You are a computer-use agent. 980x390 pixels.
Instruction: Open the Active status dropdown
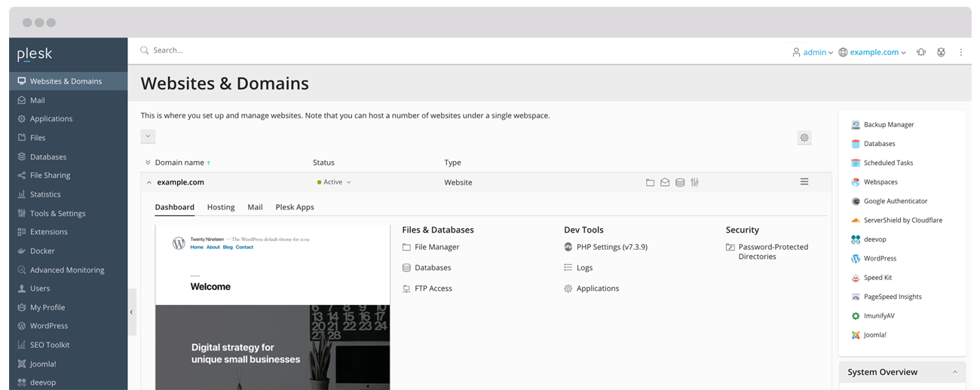[x=334, y=182]
